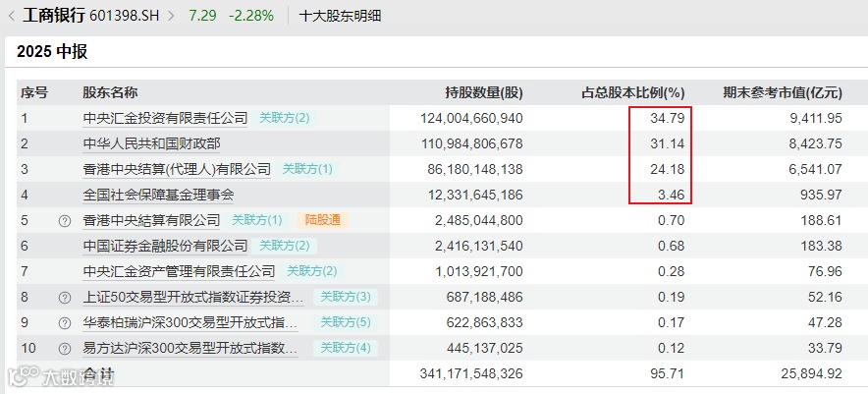Select market value cell 9,411.95
Viewport: 868px width, 394px height.
[817, 118]
